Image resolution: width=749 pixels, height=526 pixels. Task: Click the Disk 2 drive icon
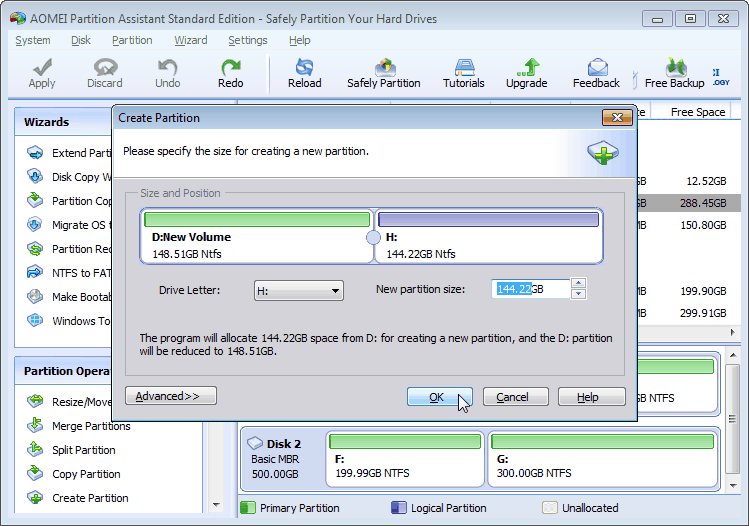click(255, 443)
